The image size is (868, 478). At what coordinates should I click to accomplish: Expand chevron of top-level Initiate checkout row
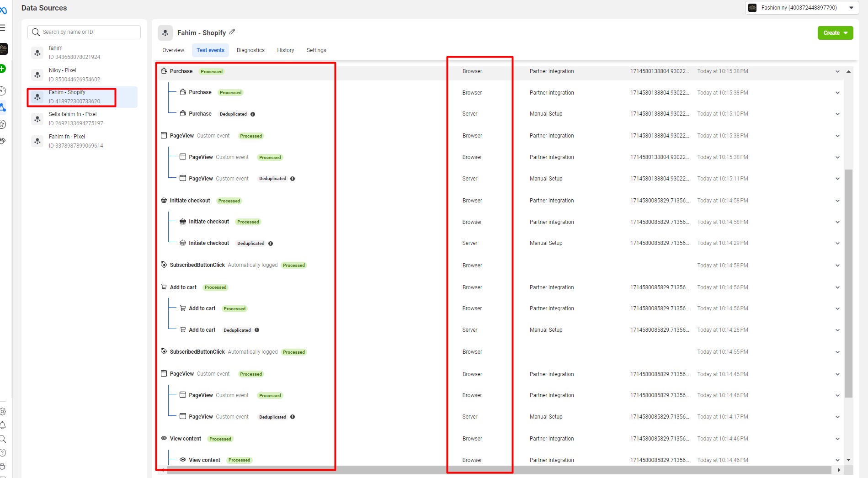coord(837,201)
